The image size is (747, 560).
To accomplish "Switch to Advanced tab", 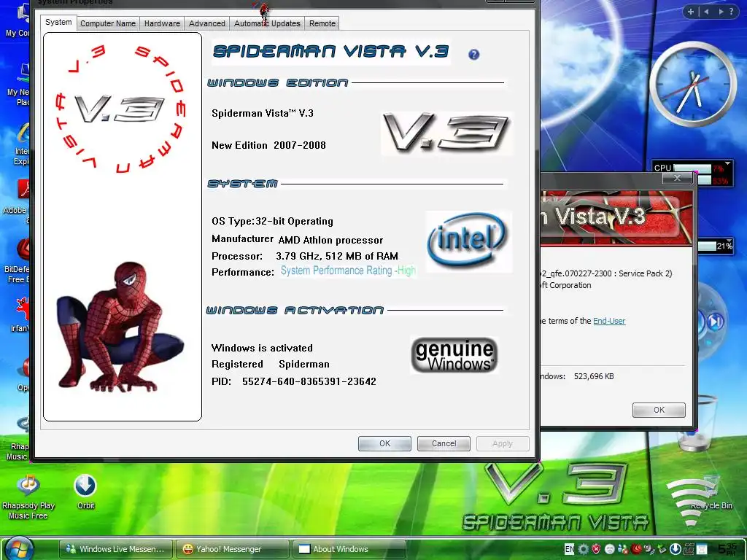I will click(x=206, y=23).
